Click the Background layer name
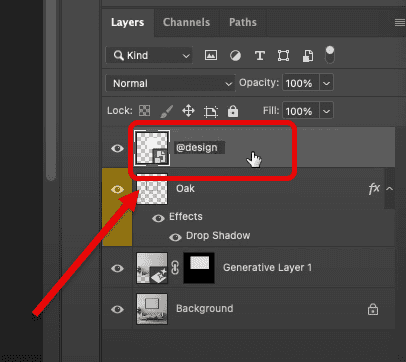 (x=205, y=309)
